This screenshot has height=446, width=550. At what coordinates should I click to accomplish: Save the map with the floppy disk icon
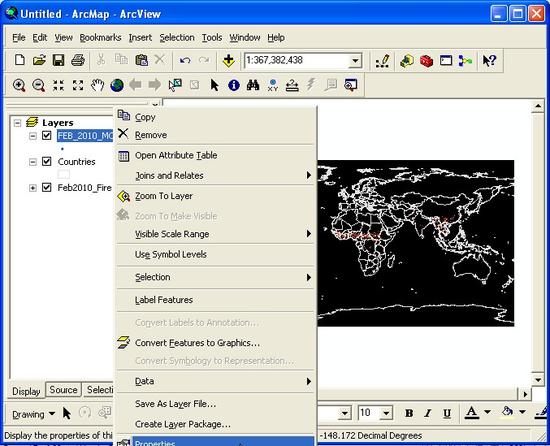click(59, 60)
